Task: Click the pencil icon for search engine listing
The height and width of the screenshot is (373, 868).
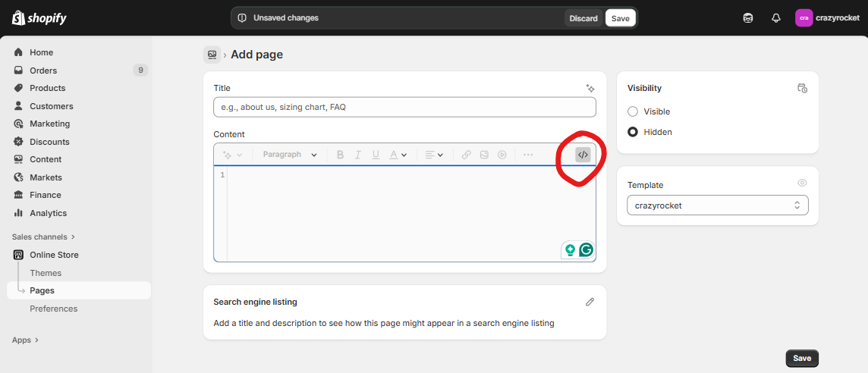Action: coord(590,302)
